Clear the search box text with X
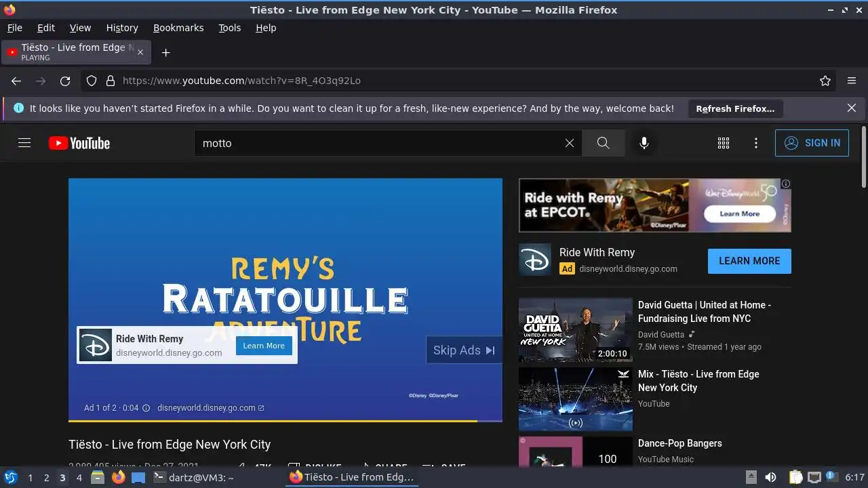 pyautogui.click(x=570, y=143)
